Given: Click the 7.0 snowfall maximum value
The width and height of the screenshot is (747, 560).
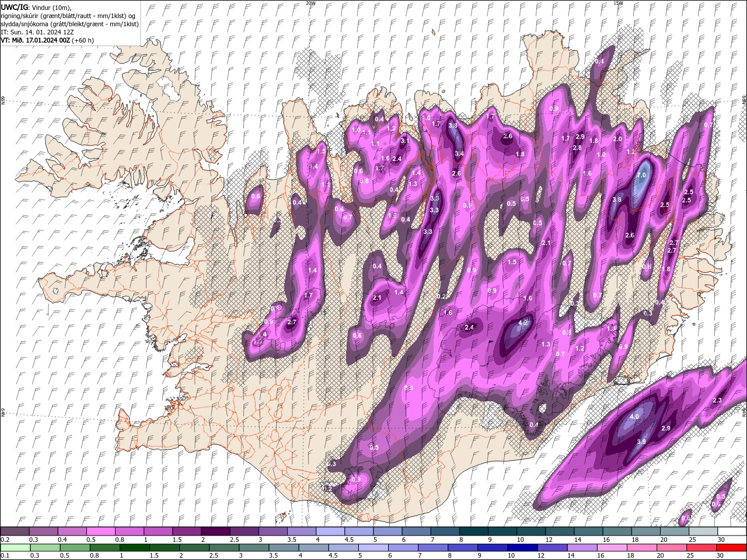Looking at the screenshot, I should pyautogui.click(x=642, y=175).
